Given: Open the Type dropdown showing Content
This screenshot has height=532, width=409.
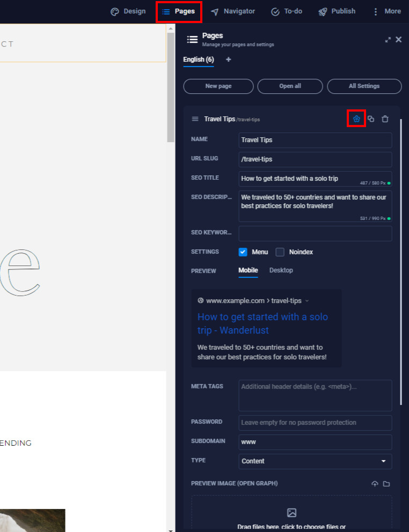Looking at the screenshot, I should click(x=315, y=461).
